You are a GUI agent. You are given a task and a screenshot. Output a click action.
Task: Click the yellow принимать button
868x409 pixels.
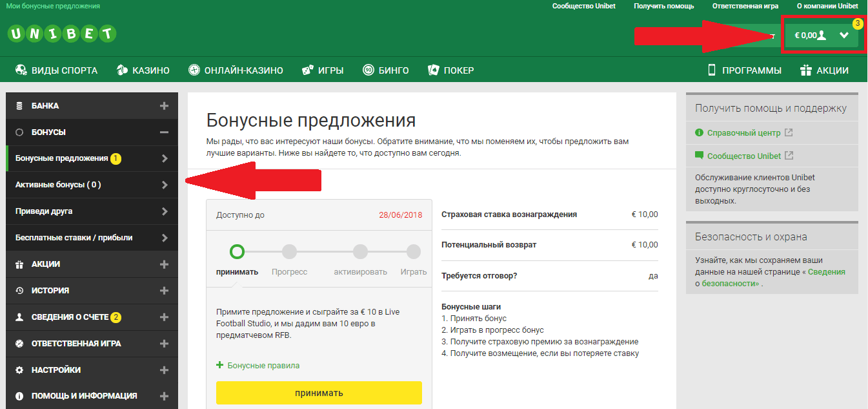coord(319,393)
